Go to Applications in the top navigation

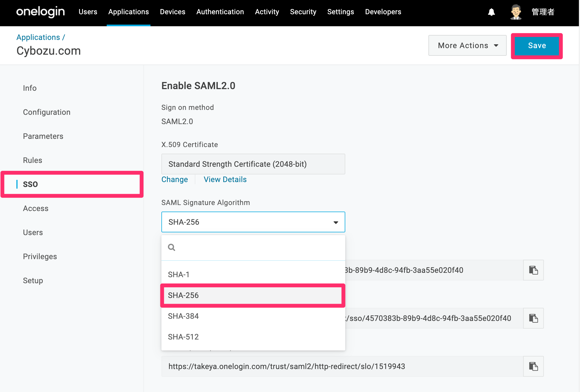128,12
